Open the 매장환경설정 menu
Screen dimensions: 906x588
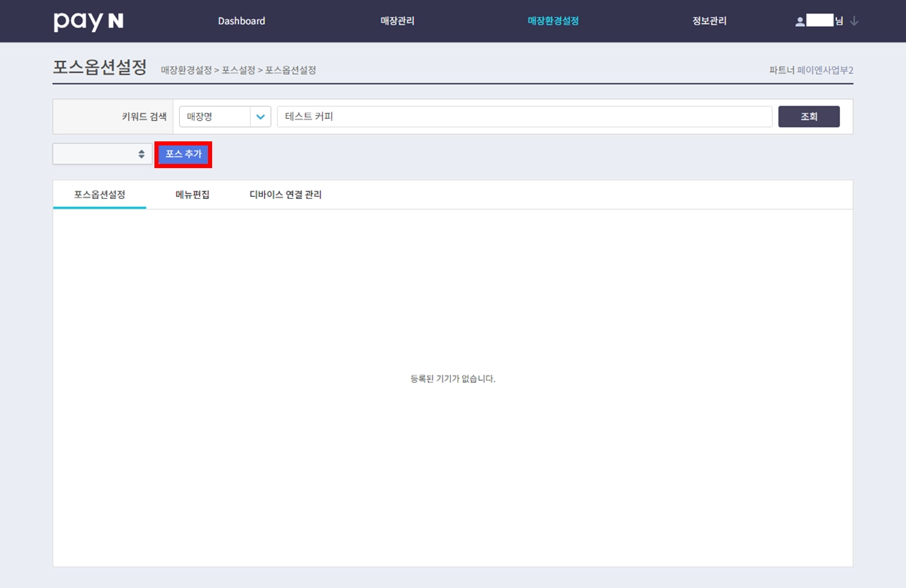[553, 21]
